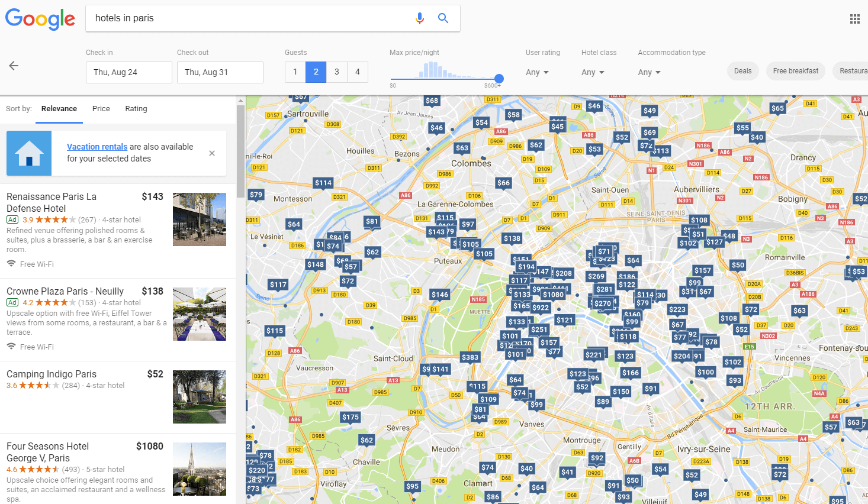
Task: Enable the Deals filter
Action: point(742,70)
